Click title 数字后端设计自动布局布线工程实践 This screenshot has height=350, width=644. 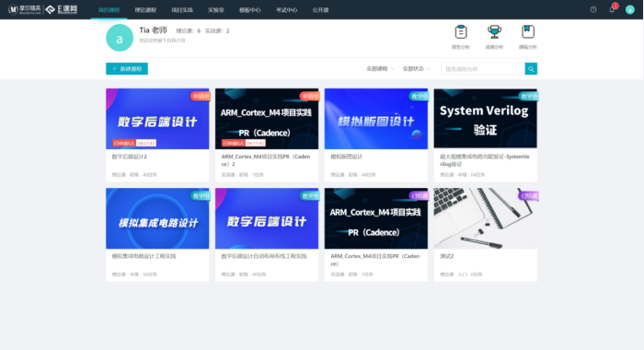point(264,256)
